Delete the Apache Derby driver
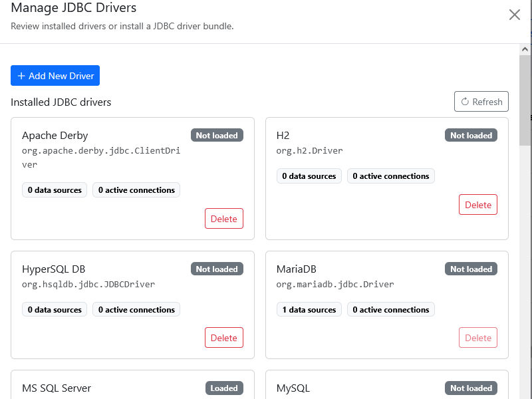Viewport: 532px width, 399px height. click(224, 219)
